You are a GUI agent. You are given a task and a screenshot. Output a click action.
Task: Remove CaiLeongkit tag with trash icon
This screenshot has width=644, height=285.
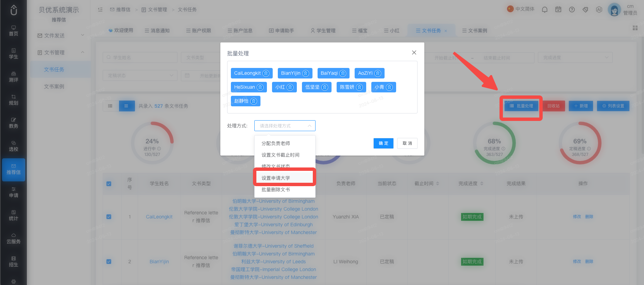click(x=266, y=73)
